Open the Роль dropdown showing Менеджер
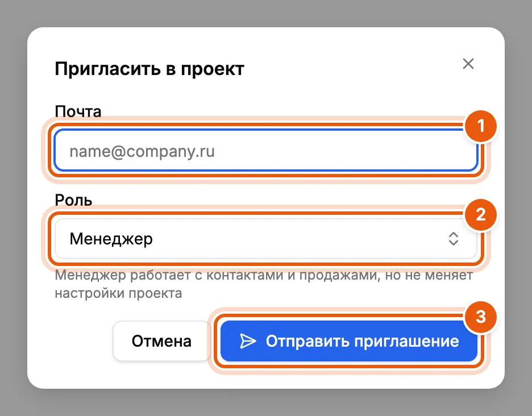 click(266, 239)
